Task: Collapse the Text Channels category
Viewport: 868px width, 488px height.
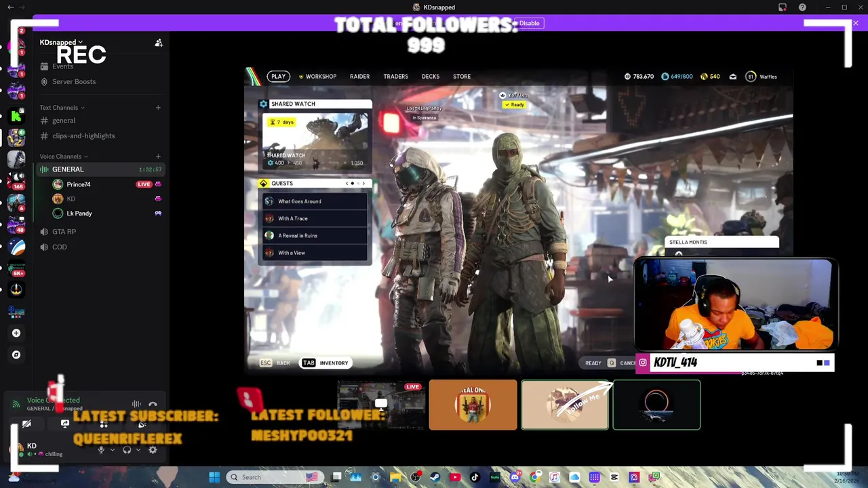Action: [62, 108]
